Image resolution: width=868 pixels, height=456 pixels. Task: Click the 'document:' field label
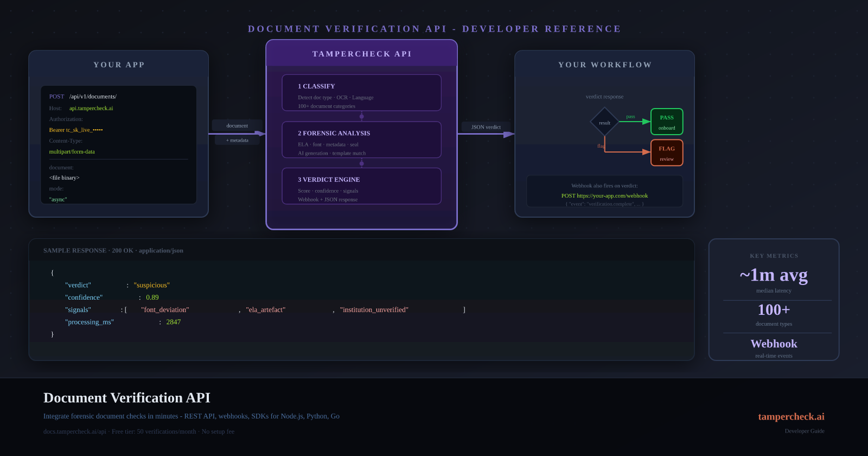(61, 167)
